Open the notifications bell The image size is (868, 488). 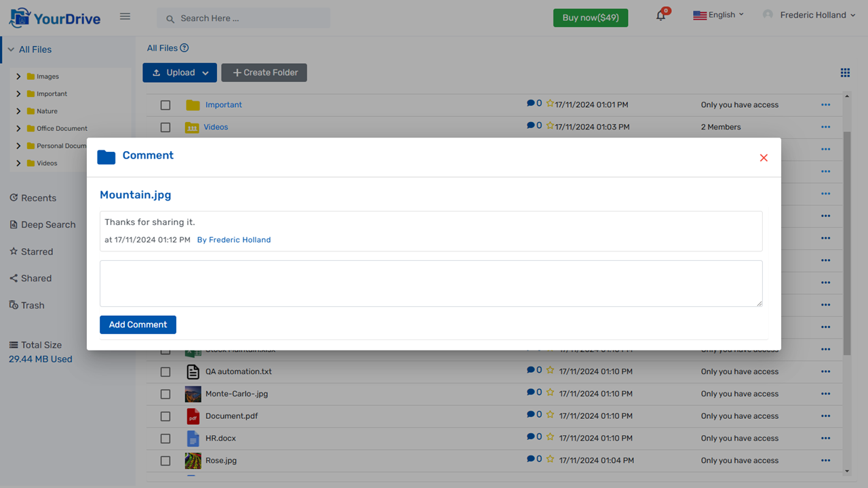coord(660,16)
